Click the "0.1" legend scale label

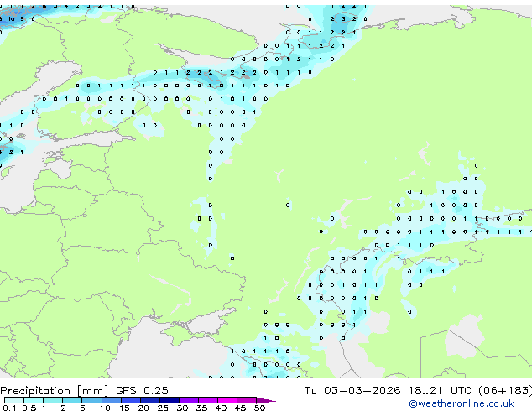(x=10, y=408)
